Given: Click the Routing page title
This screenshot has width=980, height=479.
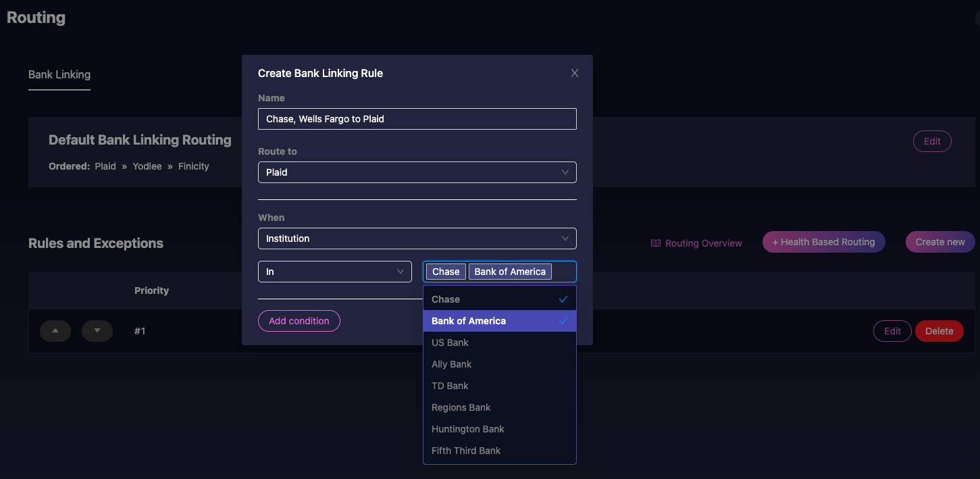Looking at the screenshot, I should [36, 18].
